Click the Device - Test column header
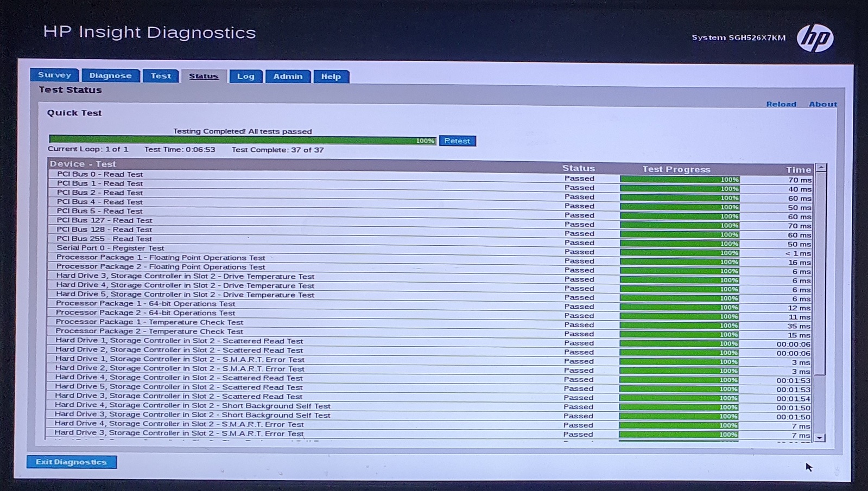The width and height of the screenshot is (868, 491). pos(83,164)
